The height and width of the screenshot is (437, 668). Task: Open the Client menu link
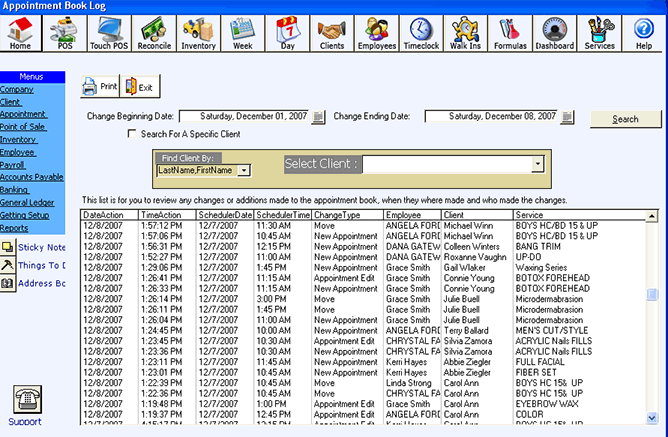point(11,102)
